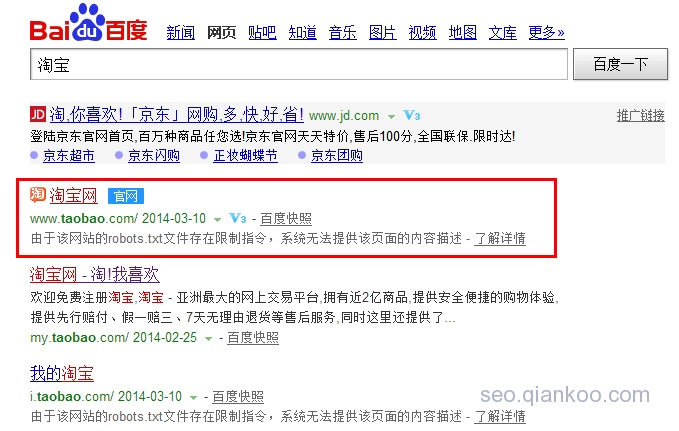Click 了解详情 under the www.taobao.com result
Screen dimensions: 679x431
(500, 239)
